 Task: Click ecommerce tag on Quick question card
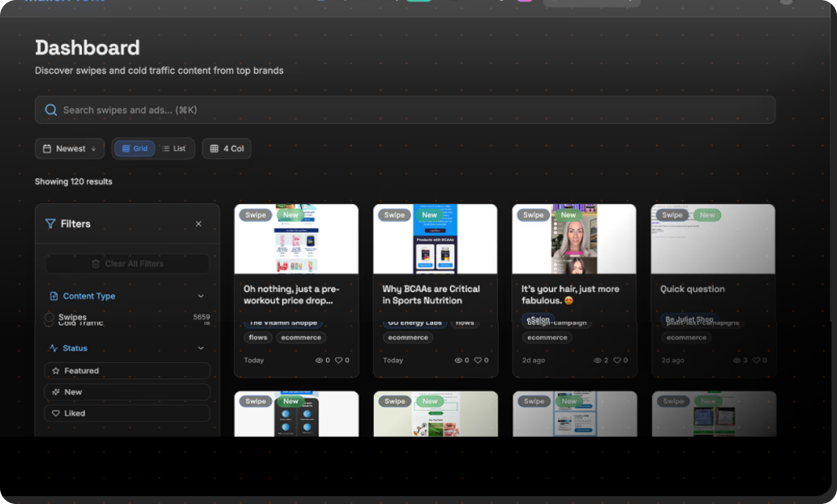[686, 338]
